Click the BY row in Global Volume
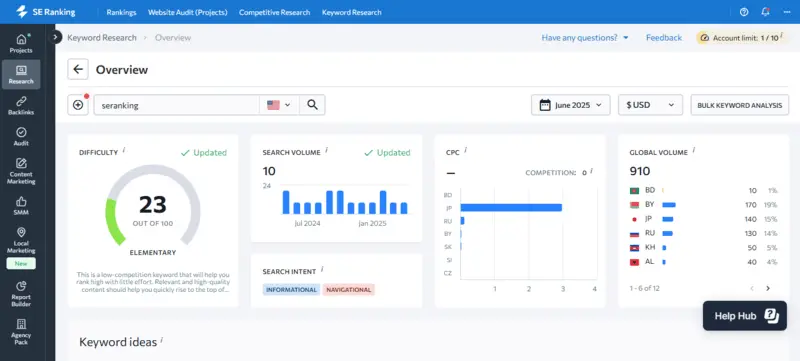Image resolution: width=800 pixels, height=361 pixels. [704, 205]
